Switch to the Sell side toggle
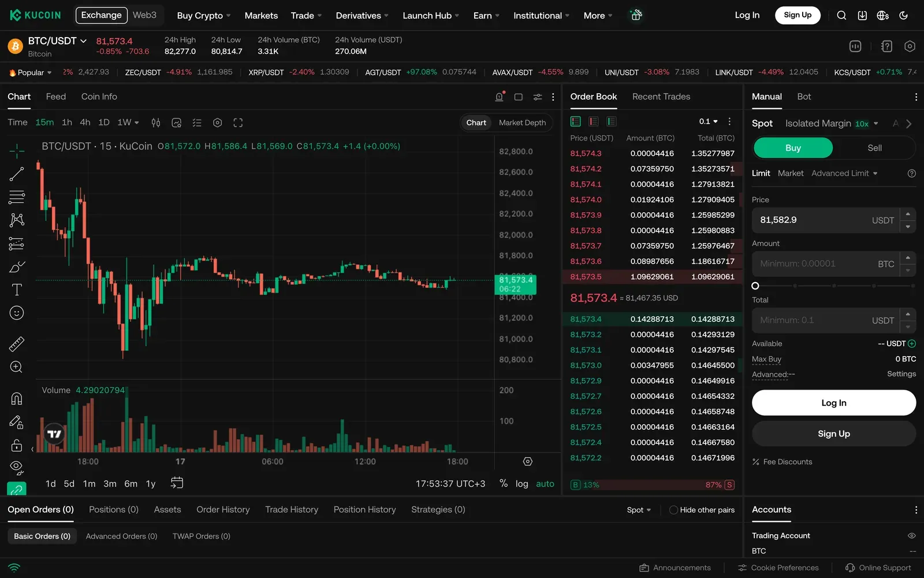 pos(874,148)
